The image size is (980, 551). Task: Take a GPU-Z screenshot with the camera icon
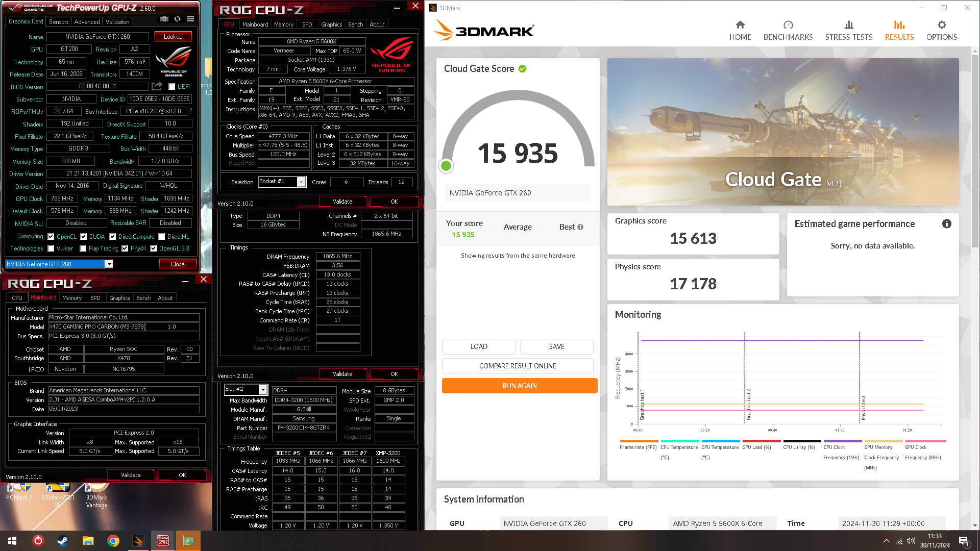click(x=164, y=19)
